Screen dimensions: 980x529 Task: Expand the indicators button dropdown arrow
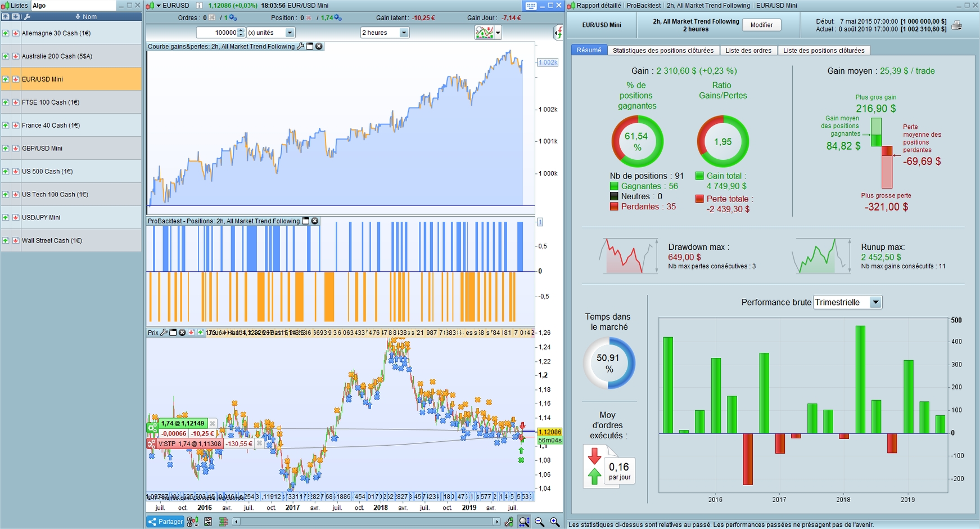click(498, 33)
